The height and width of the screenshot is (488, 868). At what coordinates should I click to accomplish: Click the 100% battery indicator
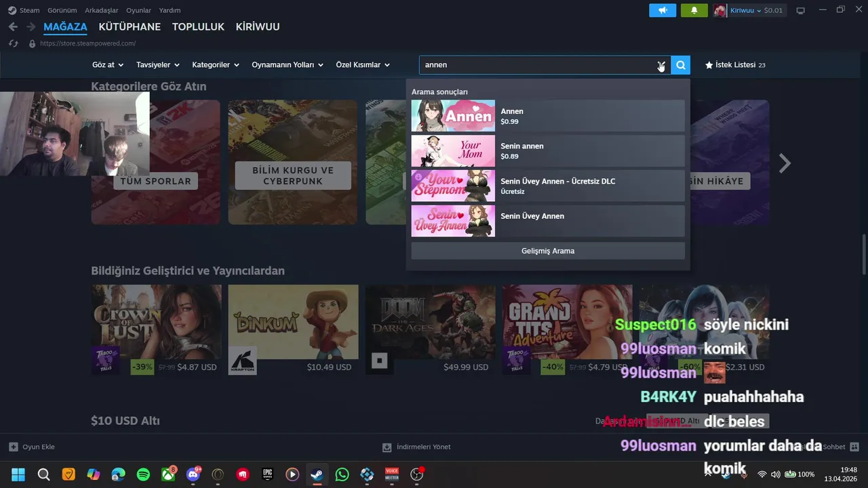pyautogui.click(x=800, y=474)
